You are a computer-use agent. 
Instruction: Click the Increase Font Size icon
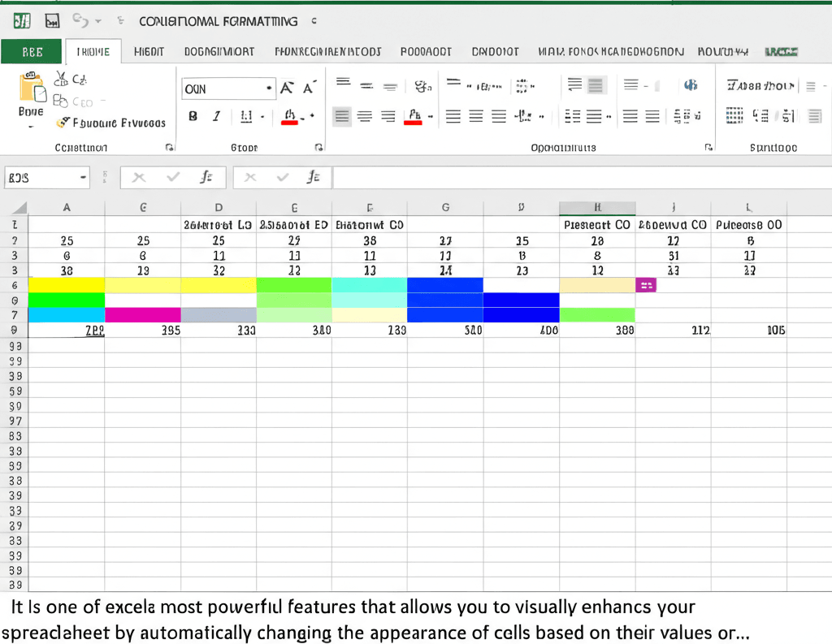(x=287, y=87)
